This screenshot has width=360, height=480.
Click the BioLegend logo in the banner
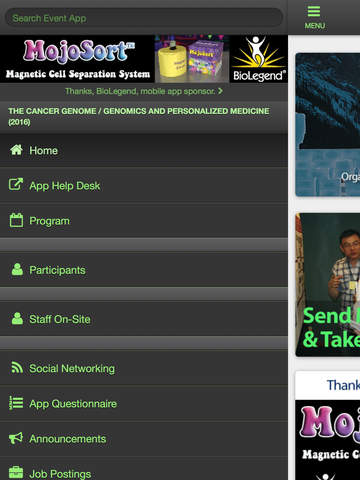pyautogui.click(x=259, y=59)
